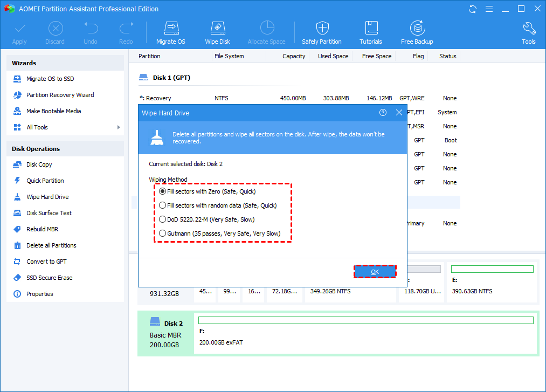
Task: Click the Undo arrow icon
Action: 91,29
